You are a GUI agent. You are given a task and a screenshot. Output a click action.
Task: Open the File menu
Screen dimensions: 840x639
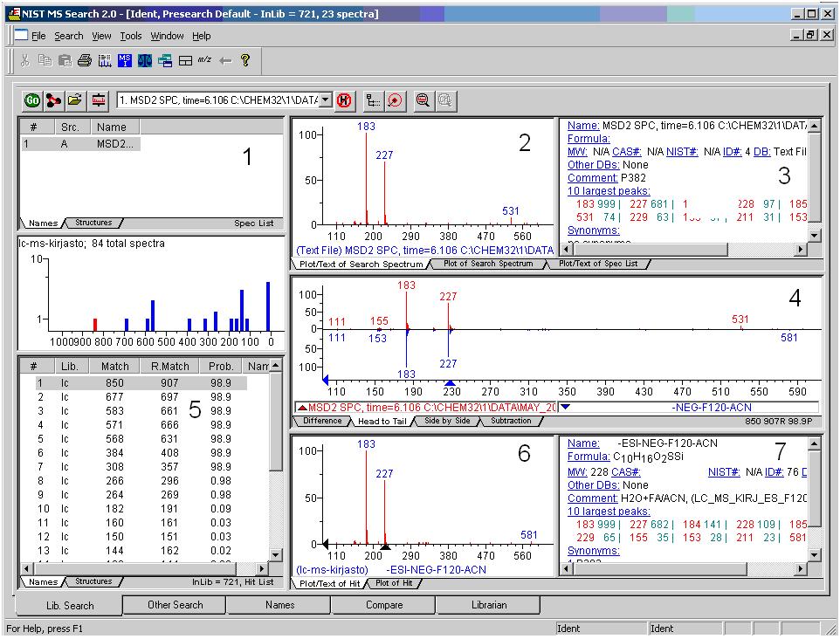tap(38, 36)
